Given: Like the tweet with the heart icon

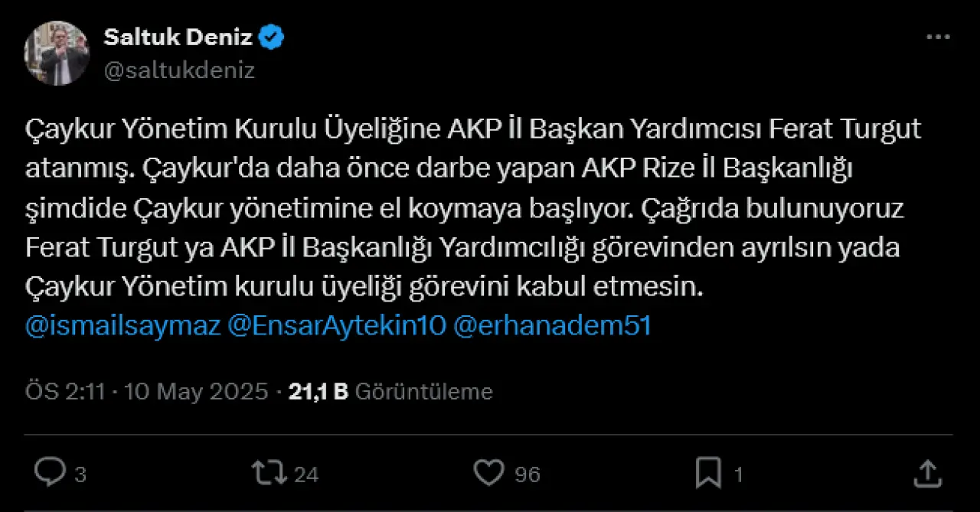Looking at the screenshot, I should (x=488, y=473).
